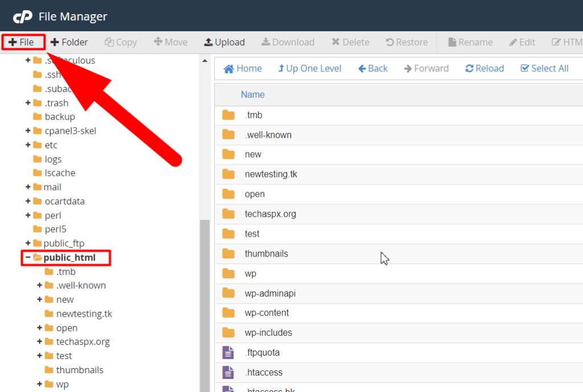Click techaspx.org folder icon in listing
This screenshot has width=583, height=392.
coord(228,214)
